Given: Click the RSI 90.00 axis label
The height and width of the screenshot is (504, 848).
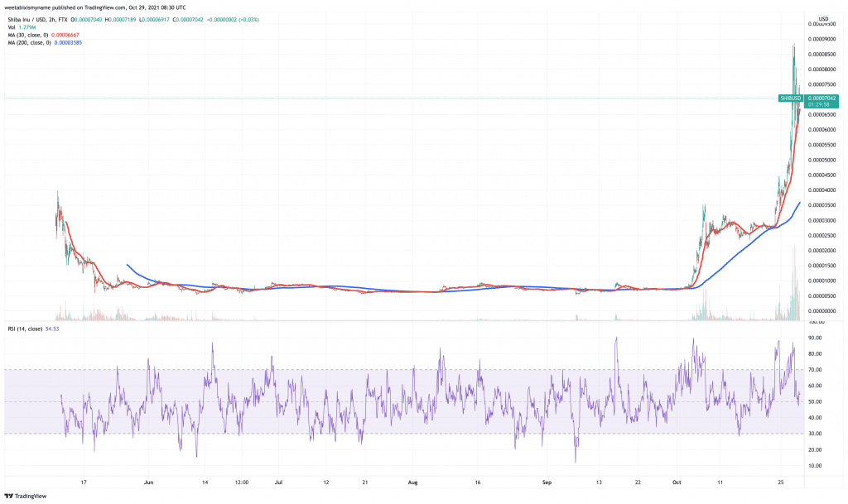Looking at the screenshot, I should click(x=815, y=338).
